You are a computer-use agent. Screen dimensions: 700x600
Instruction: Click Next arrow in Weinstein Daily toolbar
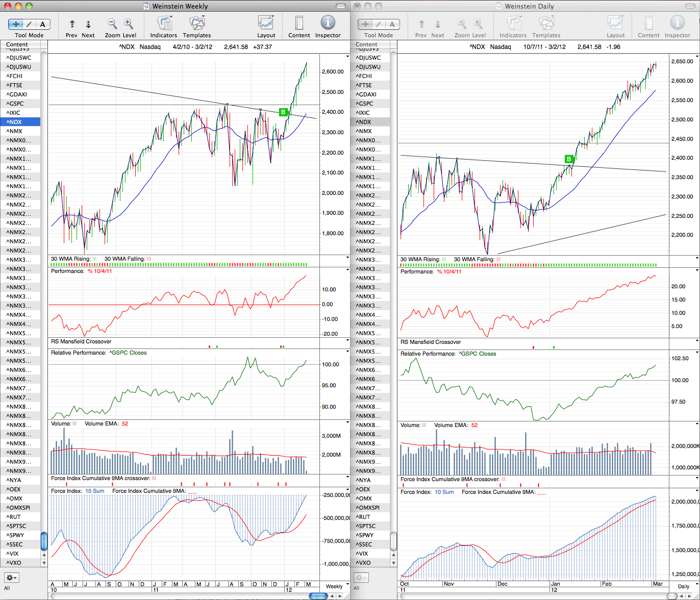point(437,24)
